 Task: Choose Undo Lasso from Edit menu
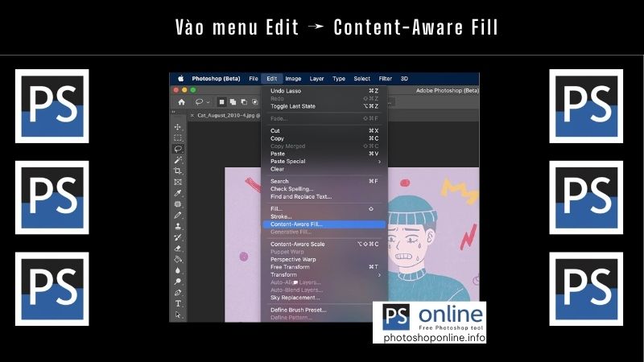coord(324,91)
